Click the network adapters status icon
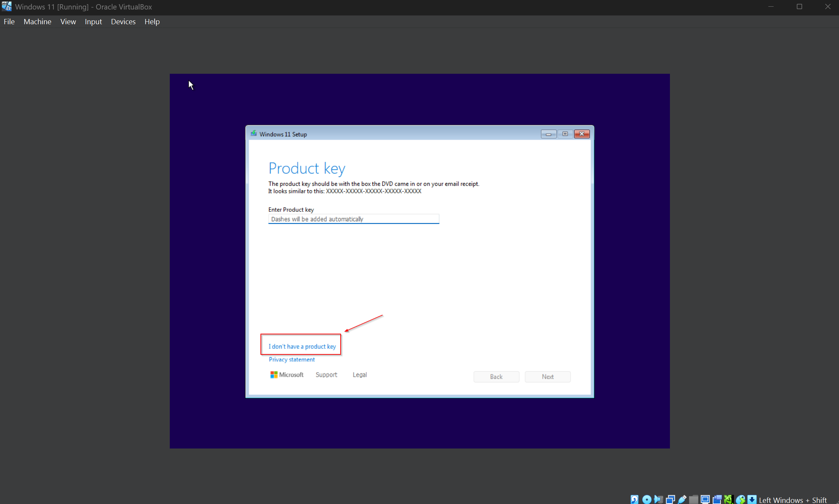 click(x=670, y=499)
